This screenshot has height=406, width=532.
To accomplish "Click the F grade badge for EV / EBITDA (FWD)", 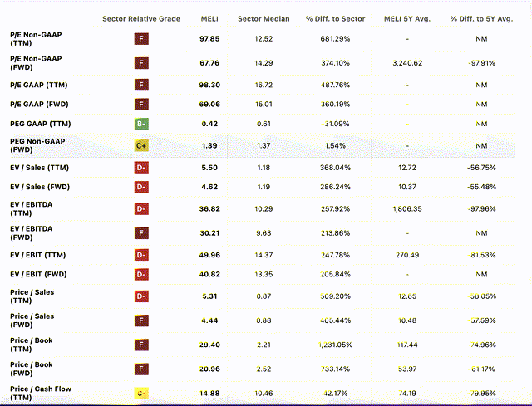I will 141,232.
